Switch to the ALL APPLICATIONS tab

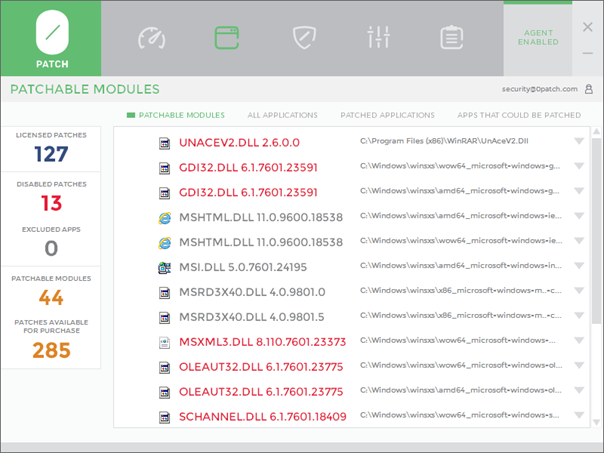point(282,115)
